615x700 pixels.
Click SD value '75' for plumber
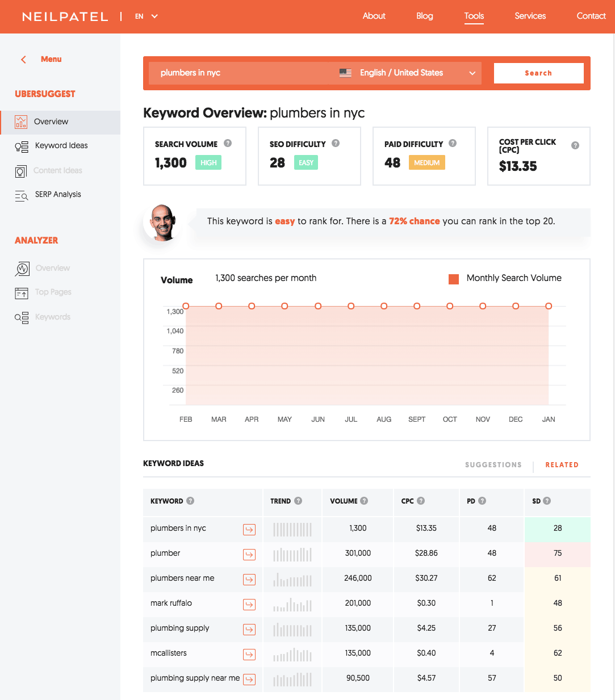558,553
